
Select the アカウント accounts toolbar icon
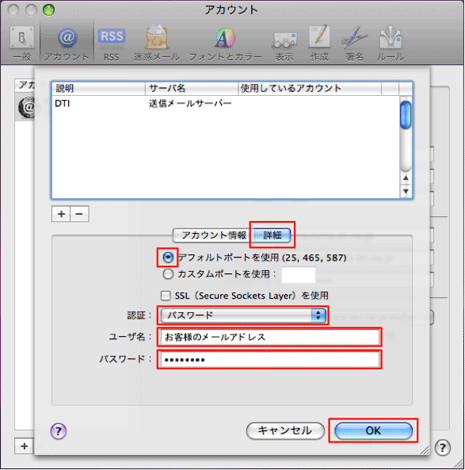click(x=67, y=44)
